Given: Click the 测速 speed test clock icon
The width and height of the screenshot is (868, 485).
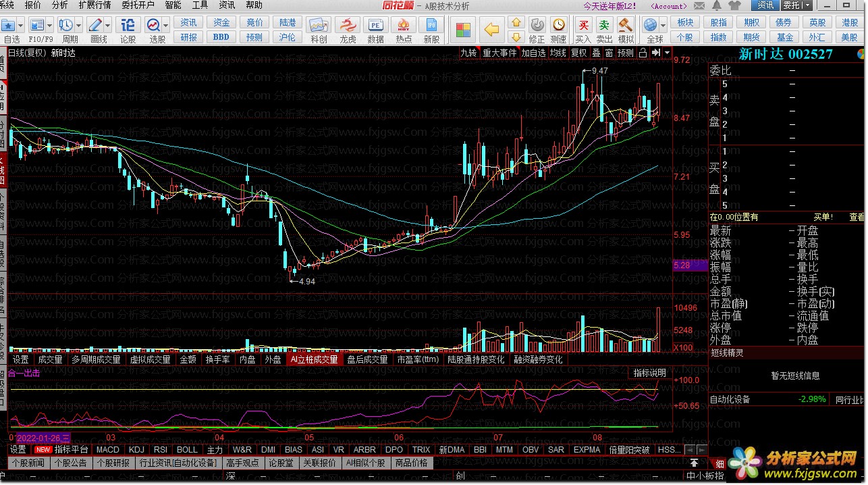Looking at the screenshot, I should point(559,25).
